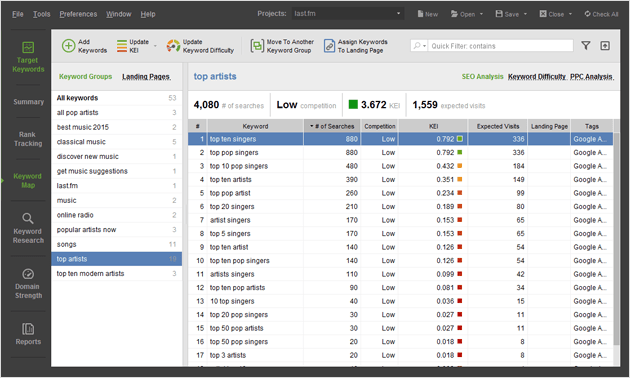630x378 pixels.
Task: Click orange KEI marker for top 10 pop singers
Action: 460,166
